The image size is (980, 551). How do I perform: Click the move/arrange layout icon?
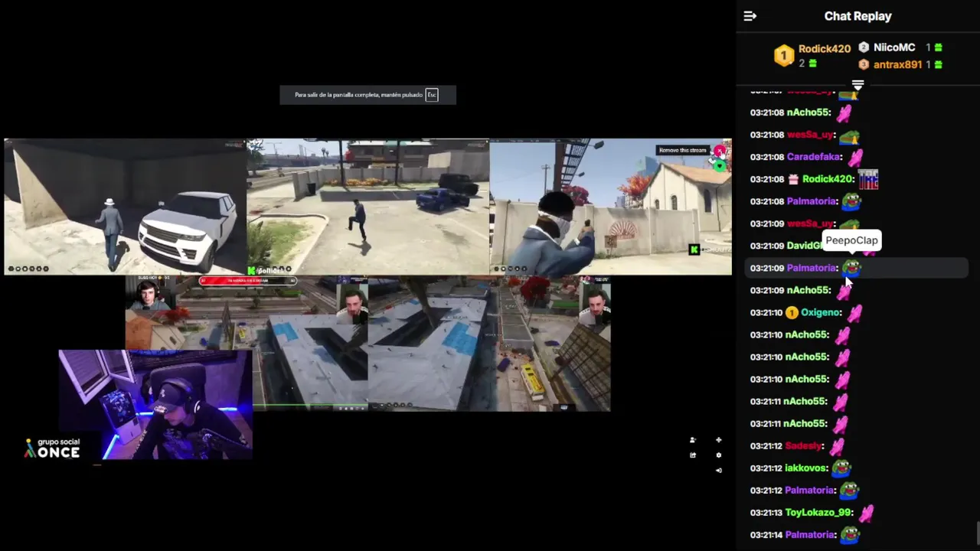tap(718, 440)
